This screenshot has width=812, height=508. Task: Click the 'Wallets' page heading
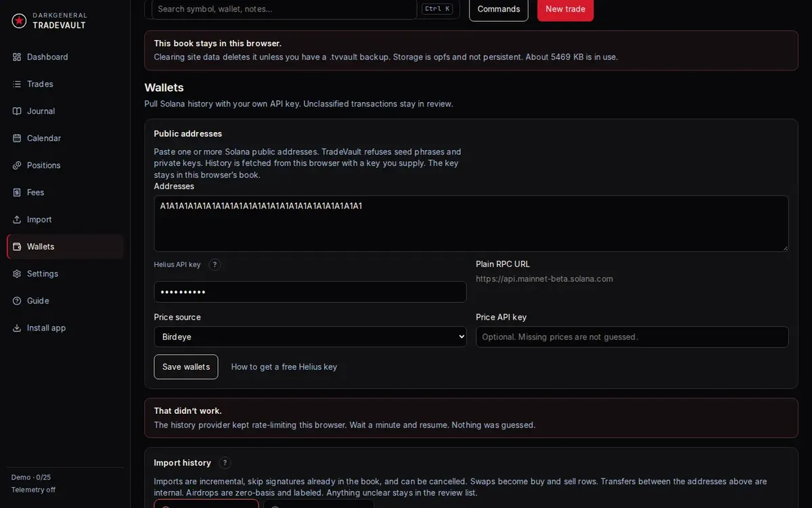point(164,87)
